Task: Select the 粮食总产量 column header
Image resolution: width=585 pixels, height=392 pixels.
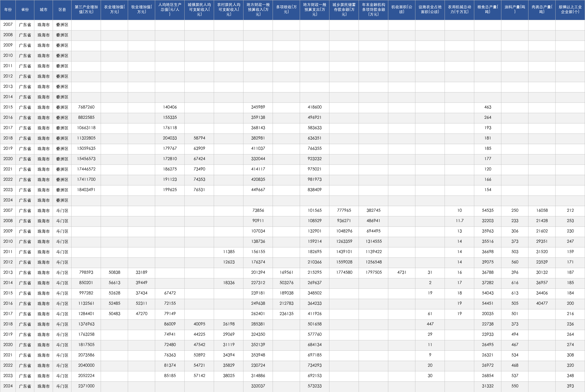Action: click(x=488, y=10)
